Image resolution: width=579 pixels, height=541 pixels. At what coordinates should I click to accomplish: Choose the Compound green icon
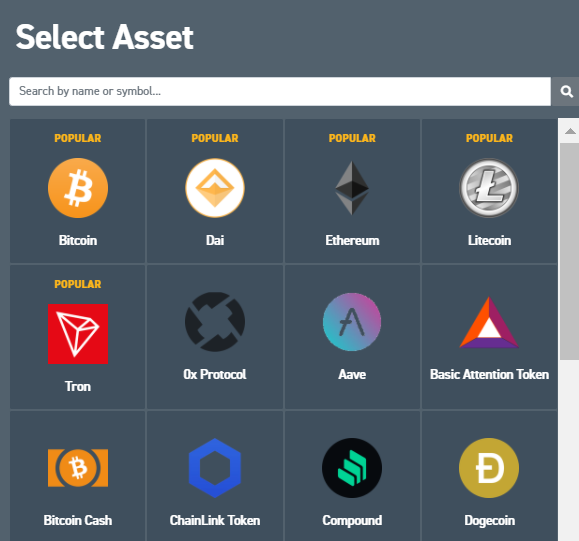tap(352, 468)
